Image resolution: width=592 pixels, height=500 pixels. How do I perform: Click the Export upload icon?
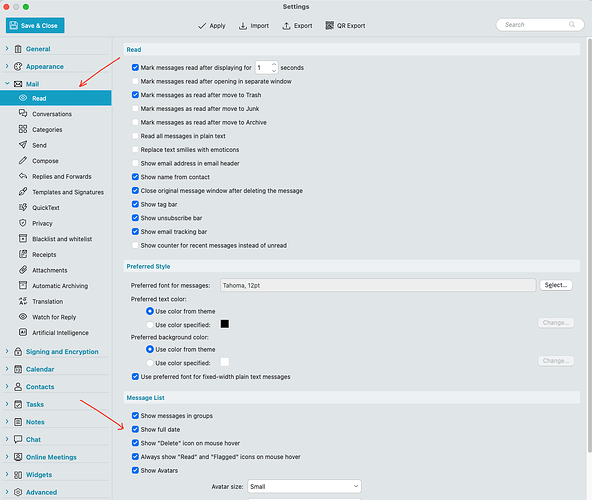[287, 26]
